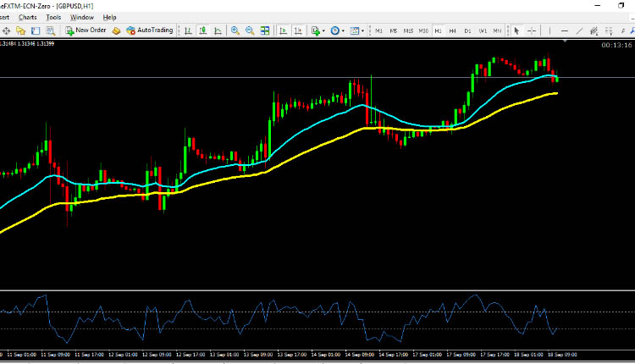Image resolution: width=635 pixels, height=364 pixels.
Task: Select the trendline drawing tool
Action: tap(579, 30)
